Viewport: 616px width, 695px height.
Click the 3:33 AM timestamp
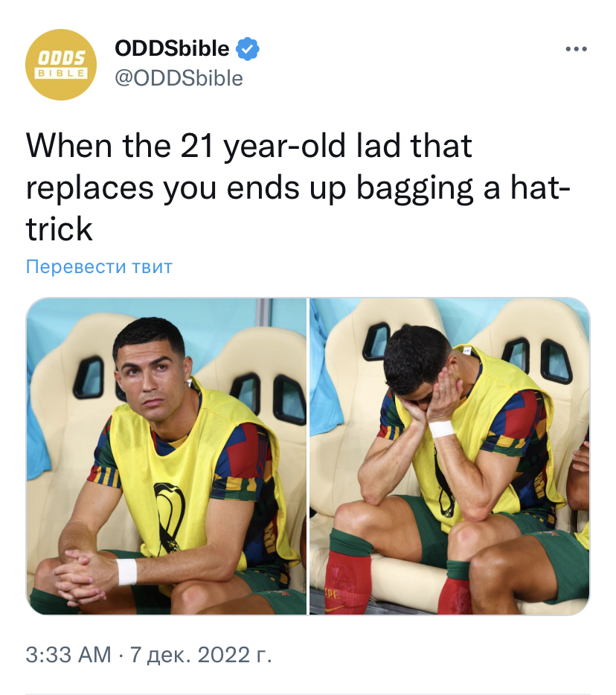coord(68,655)
